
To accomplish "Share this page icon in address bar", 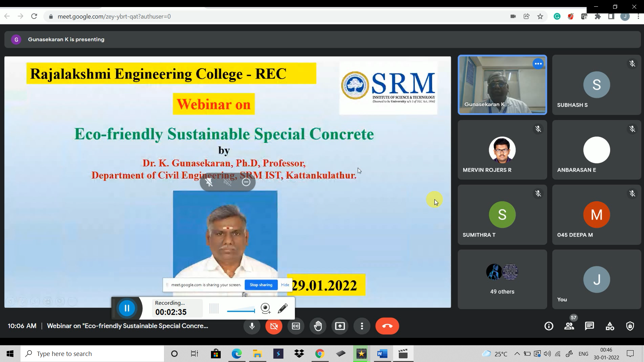I will click(526, 16).
